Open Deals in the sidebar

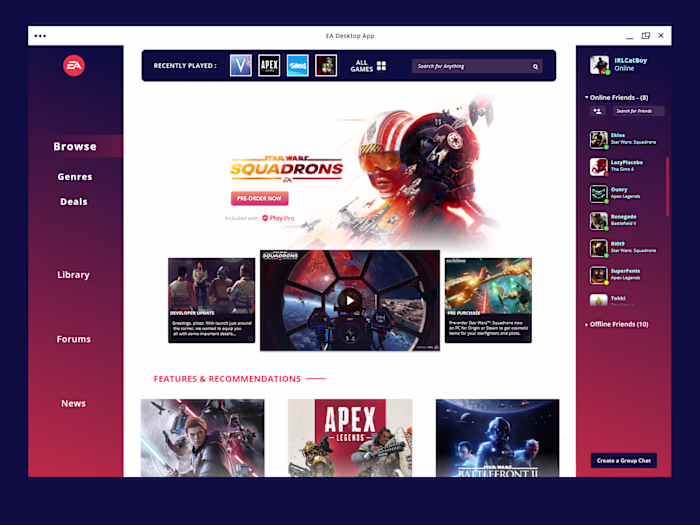point(74,202)
